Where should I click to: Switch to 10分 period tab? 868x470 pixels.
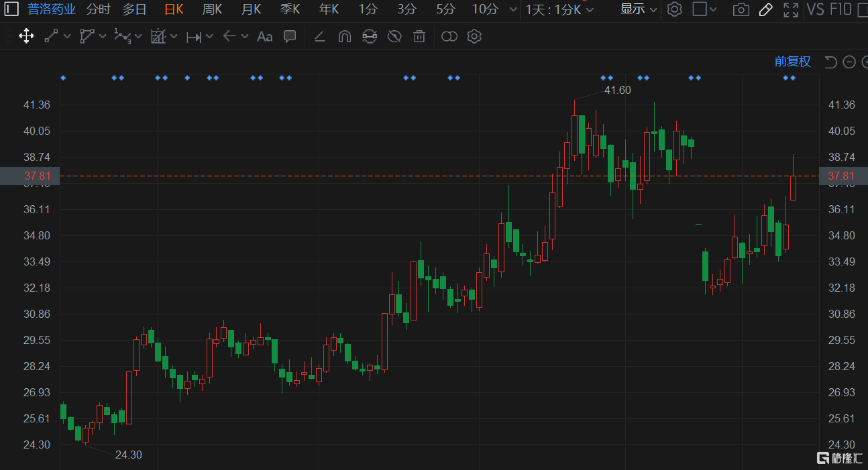pyautogui.click(x=485, y=9)
